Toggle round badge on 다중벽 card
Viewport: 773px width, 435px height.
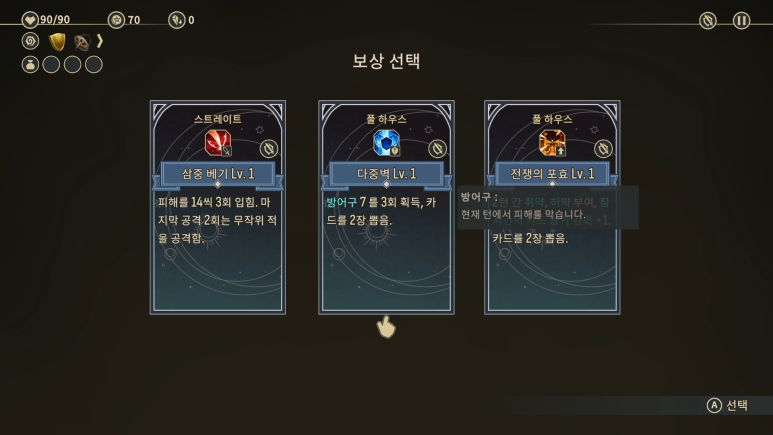[x=437, y=148]
